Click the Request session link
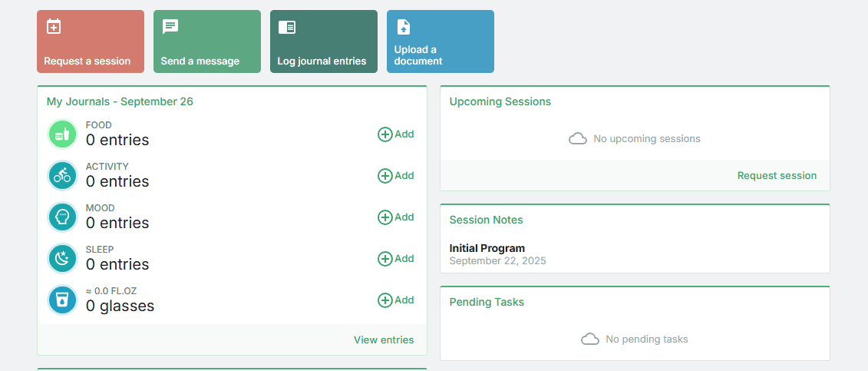Viewport: 868px width, 371px height. pos(777,175)
